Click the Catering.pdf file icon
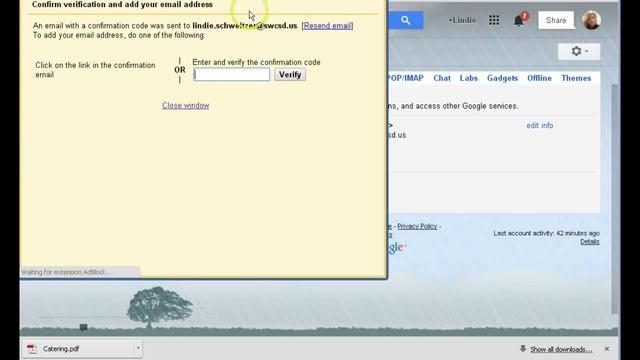The height and width of the screenshot is (360, 640). pyautogui.click(x=31, y=349)
